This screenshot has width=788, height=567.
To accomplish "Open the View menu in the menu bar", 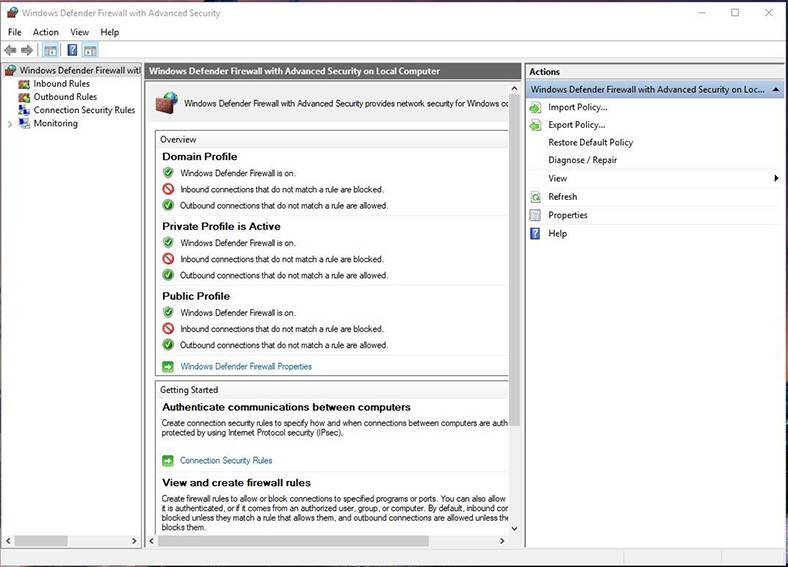I will click(x=79, y=32).
